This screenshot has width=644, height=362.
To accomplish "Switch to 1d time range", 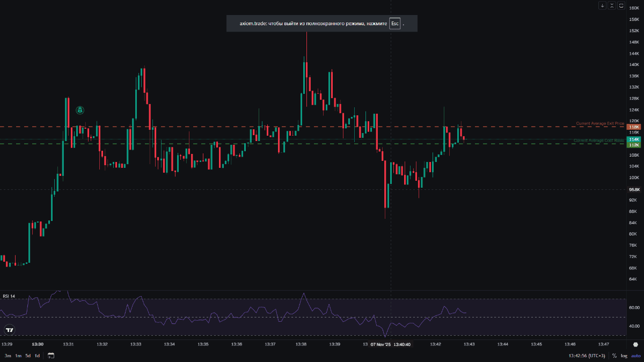I will [37, 356].
